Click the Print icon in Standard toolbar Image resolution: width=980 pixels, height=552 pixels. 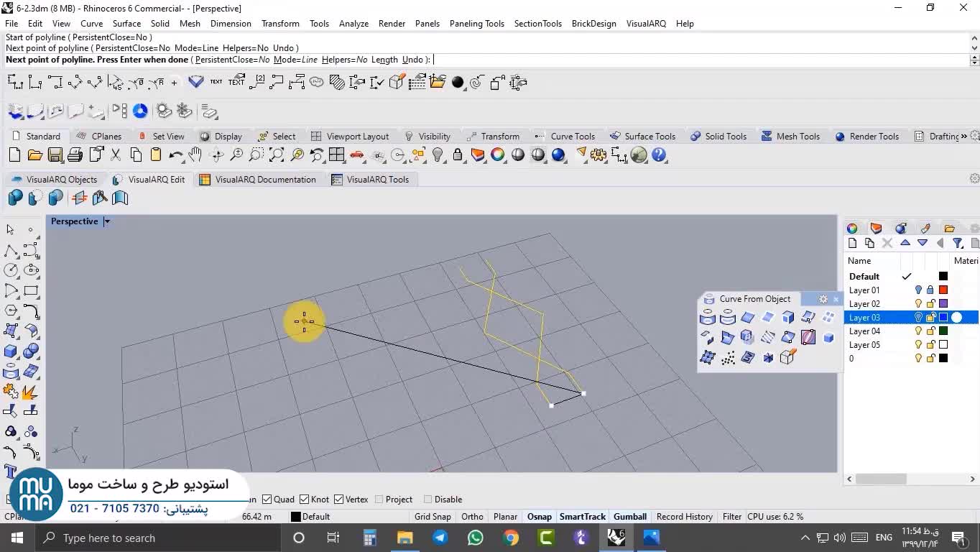coord(75,155)
